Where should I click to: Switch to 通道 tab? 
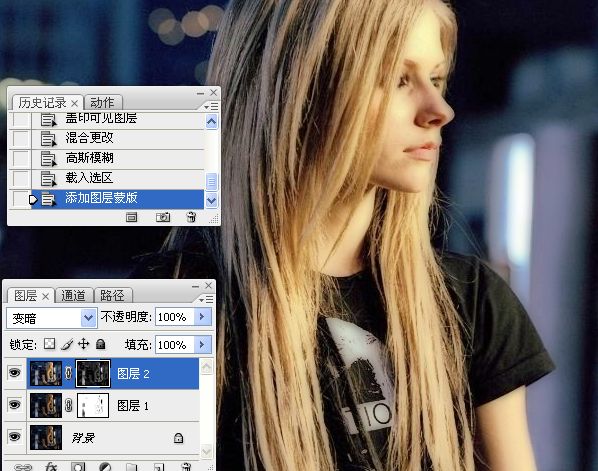tap(73, 296)
